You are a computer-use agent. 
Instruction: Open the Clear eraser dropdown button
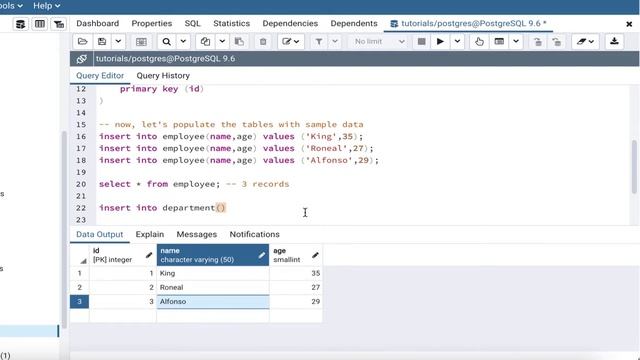[x=585, y=42]
